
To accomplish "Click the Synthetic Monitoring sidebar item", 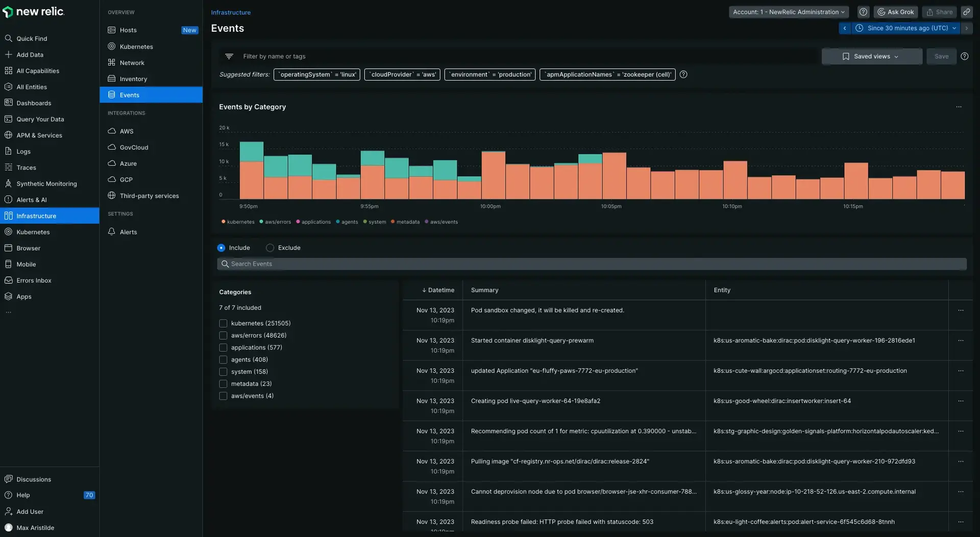I will pos(46,183).
